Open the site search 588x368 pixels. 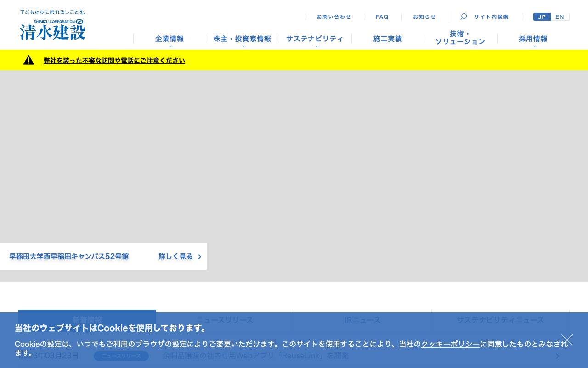point(485,17)
